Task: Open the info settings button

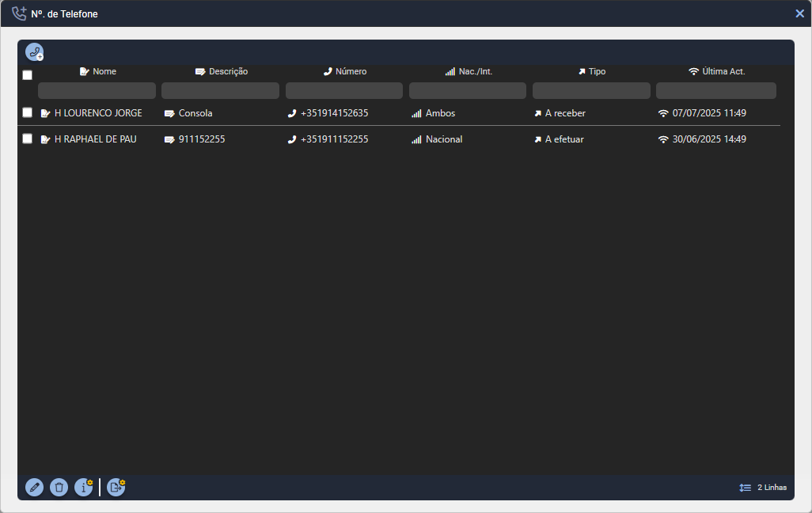Action: pyautogui.click(x=84, y=487)
